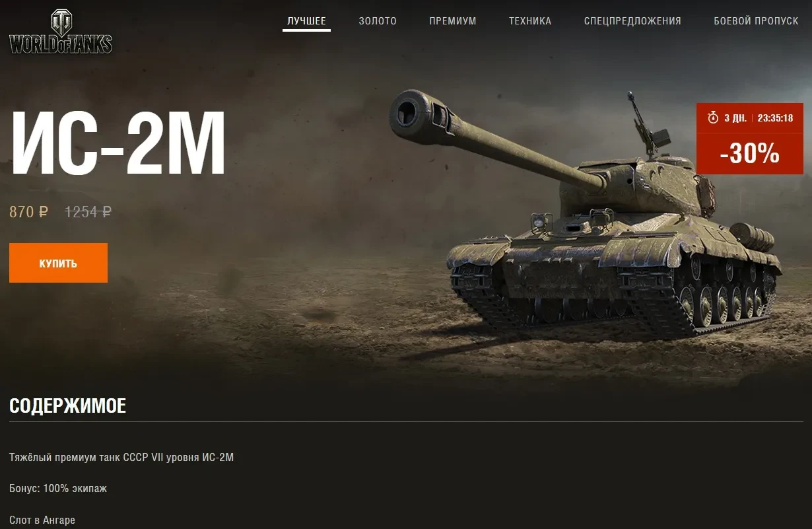Open the ЛУЧШЕЕ tab

306,21
